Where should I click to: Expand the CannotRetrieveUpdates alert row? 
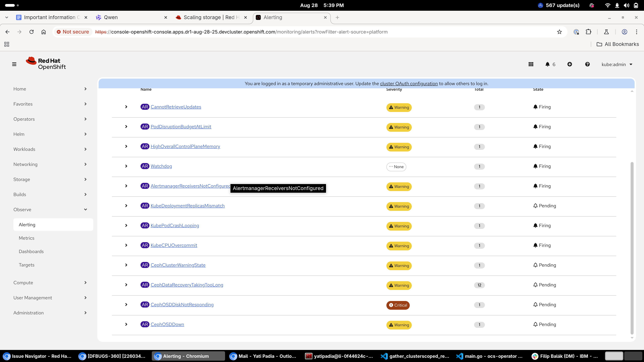[126, 107]
